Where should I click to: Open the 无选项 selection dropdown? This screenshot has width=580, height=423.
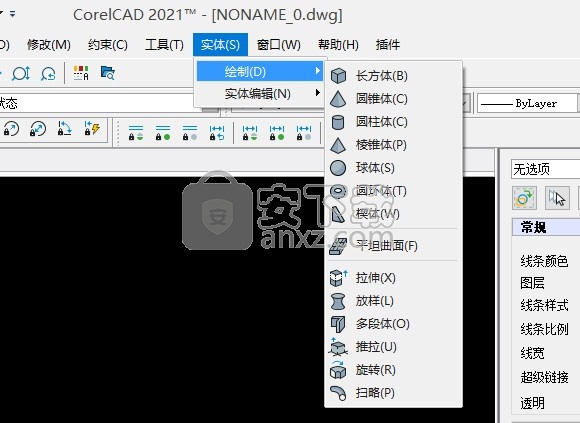546,169
